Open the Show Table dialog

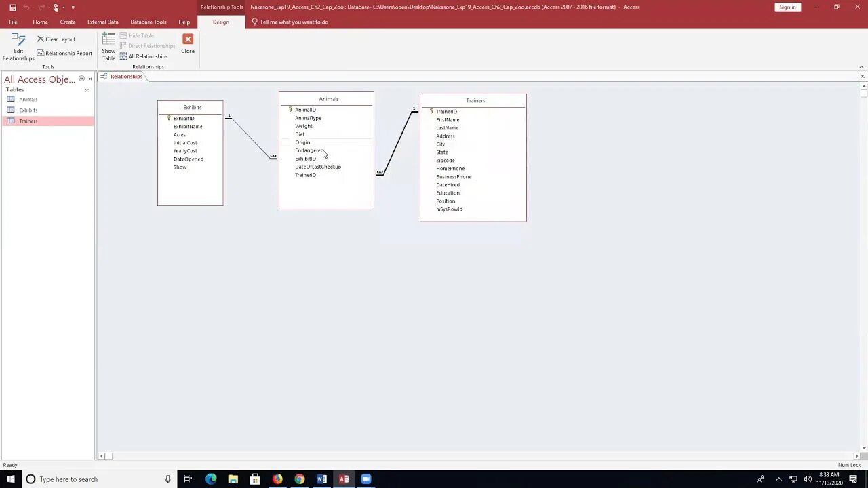click(x=108, y=45)
